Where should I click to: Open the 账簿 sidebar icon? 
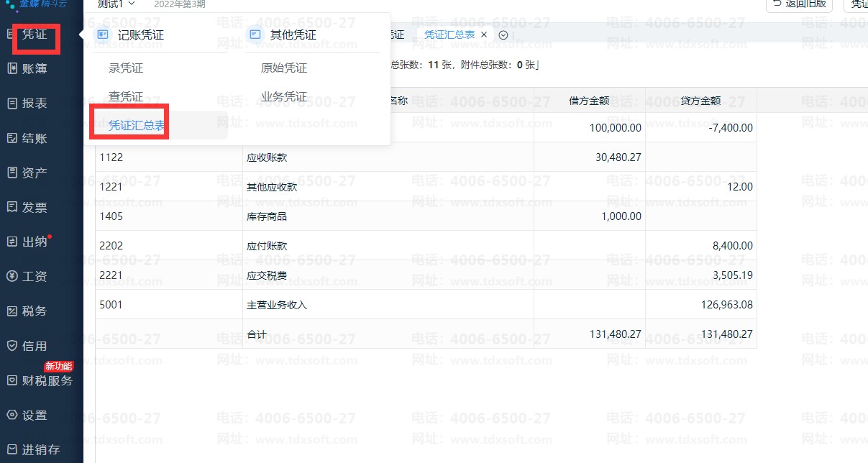click(x=12, y=68)
